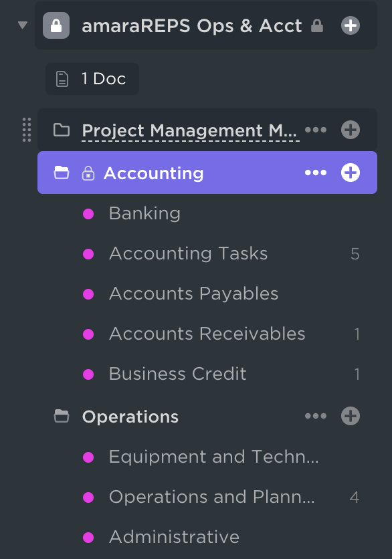Open Accounting folder ellipsis menu
Image resolution: width=392 pixels, height=559 pixels.
pos(316,173)
